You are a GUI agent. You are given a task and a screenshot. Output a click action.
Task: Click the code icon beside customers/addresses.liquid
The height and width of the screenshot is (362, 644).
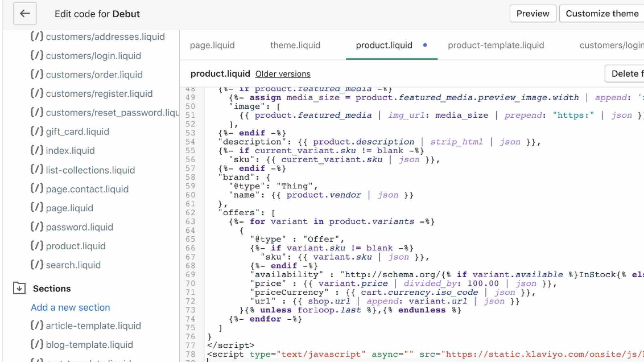pos(36,37)
